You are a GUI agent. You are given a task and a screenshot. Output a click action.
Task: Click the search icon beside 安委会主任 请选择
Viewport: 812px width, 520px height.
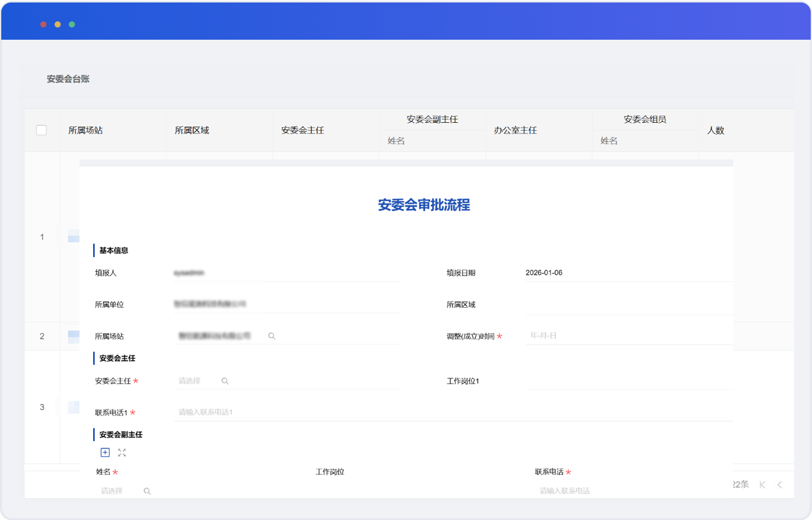tap(225, 381)
